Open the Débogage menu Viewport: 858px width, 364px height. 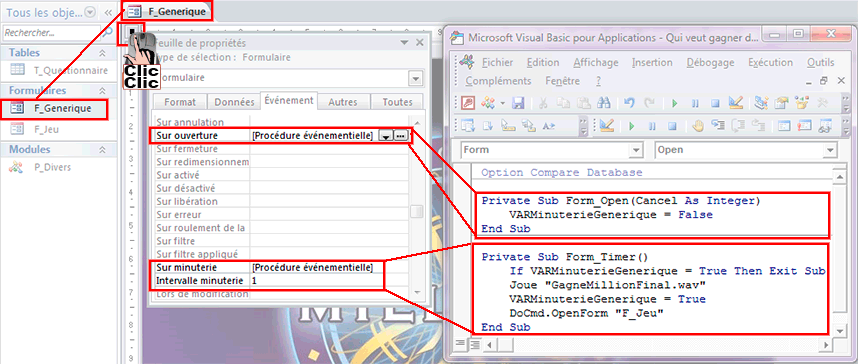point(710,62)
